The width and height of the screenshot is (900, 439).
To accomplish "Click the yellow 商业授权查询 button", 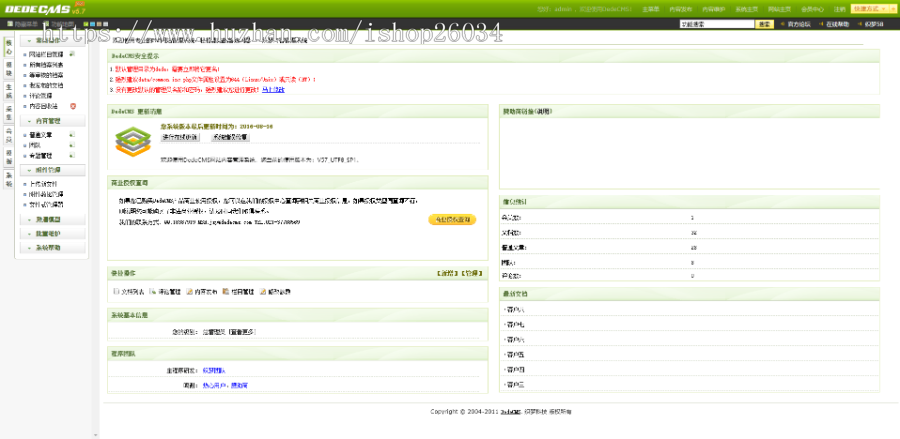I will [452, 219].
